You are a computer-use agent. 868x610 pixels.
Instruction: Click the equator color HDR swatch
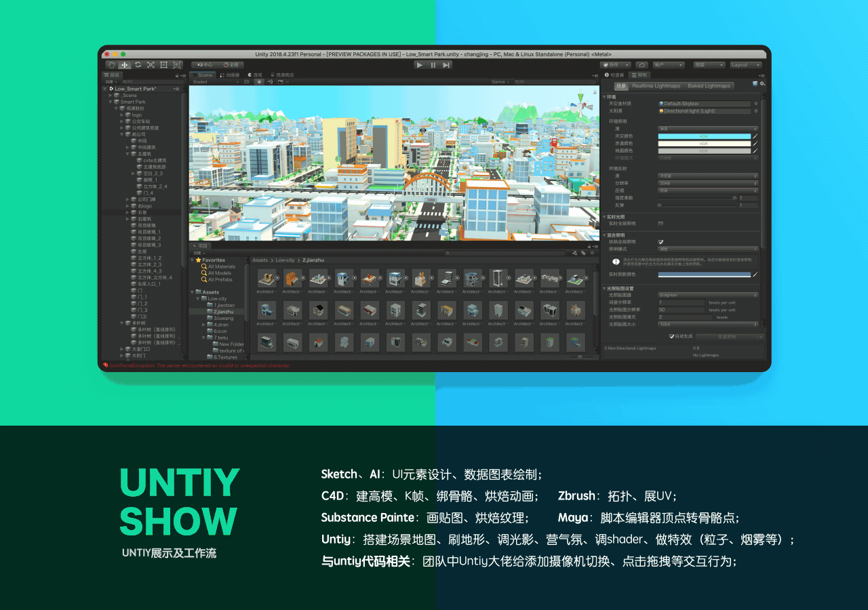[705, 144]
